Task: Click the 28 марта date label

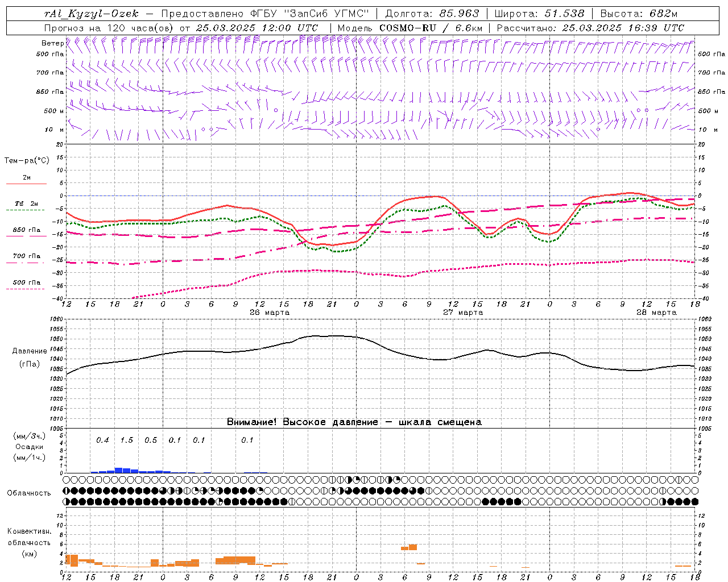Action: click(x=656, y=313)
